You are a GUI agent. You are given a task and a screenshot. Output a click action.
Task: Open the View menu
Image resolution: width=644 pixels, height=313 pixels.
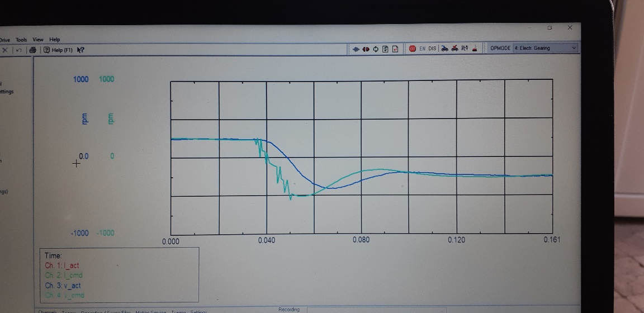38,40
